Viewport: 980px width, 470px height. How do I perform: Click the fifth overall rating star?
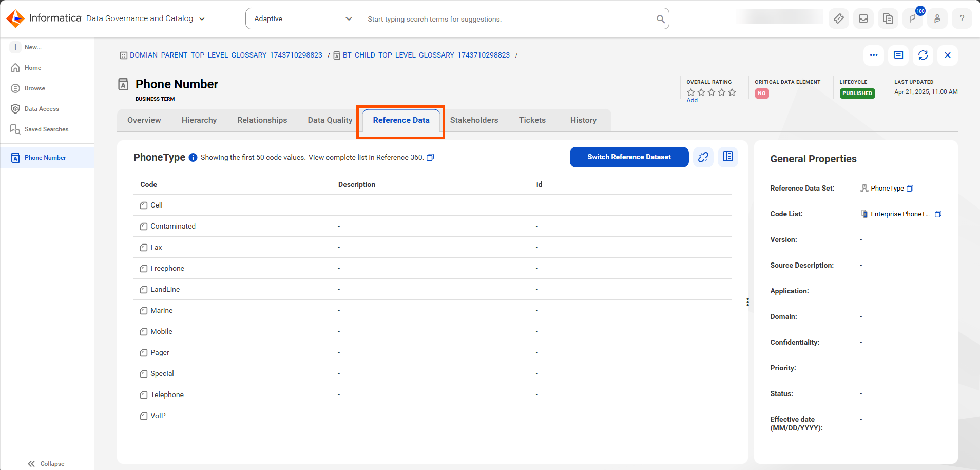(732, 92)
